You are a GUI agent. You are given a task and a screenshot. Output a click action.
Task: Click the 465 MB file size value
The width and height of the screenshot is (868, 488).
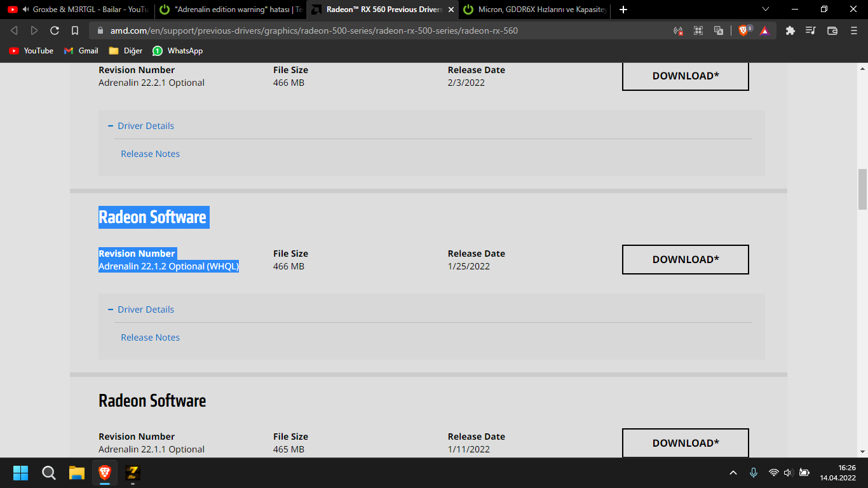click(289, 449)
